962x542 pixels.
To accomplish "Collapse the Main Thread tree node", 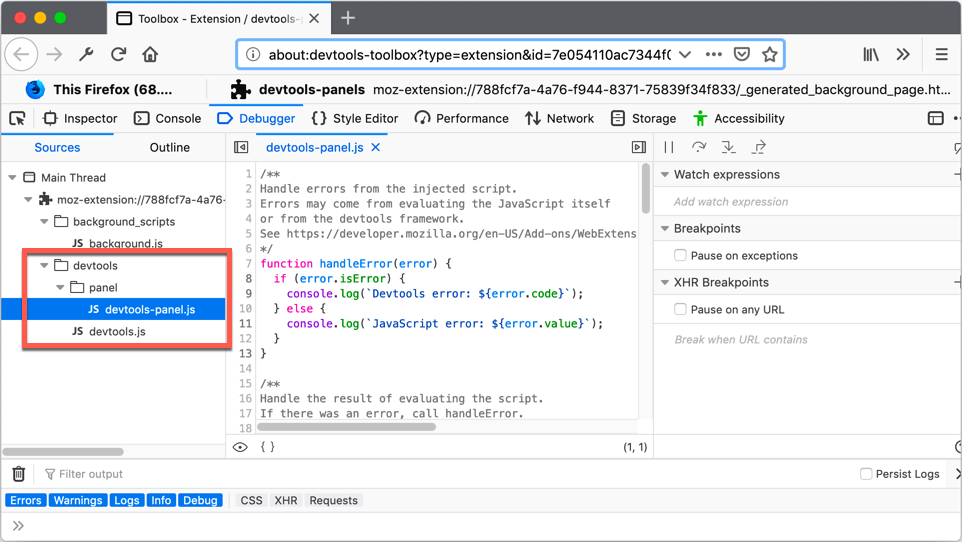I will (x=12, y=177).
